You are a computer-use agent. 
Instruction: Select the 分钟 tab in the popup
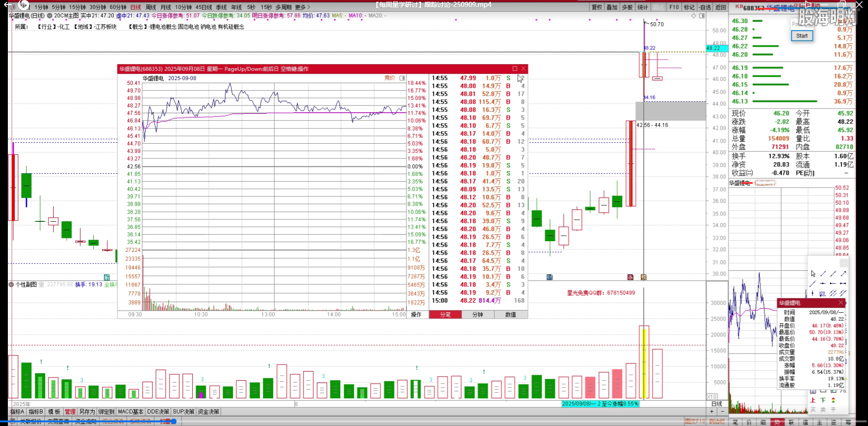(x=477, y=315)
